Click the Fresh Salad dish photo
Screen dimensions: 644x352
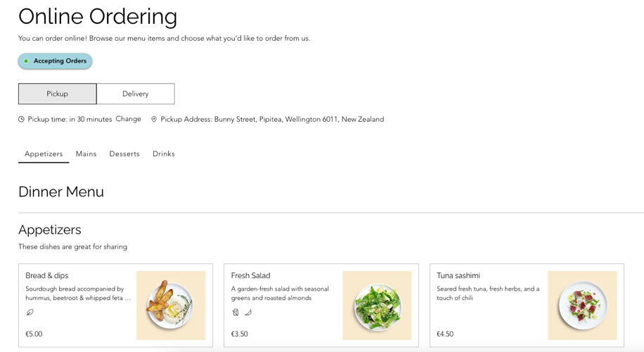coord(377,306)
